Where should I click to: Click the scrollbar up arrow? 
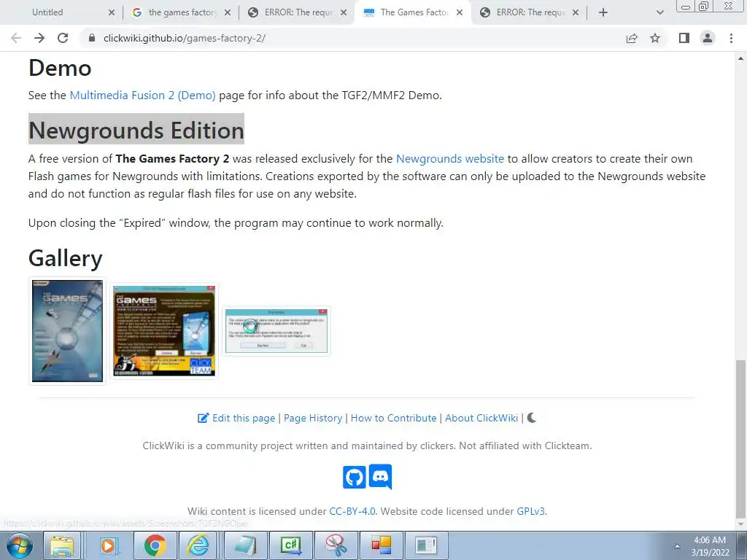point(740,58)
